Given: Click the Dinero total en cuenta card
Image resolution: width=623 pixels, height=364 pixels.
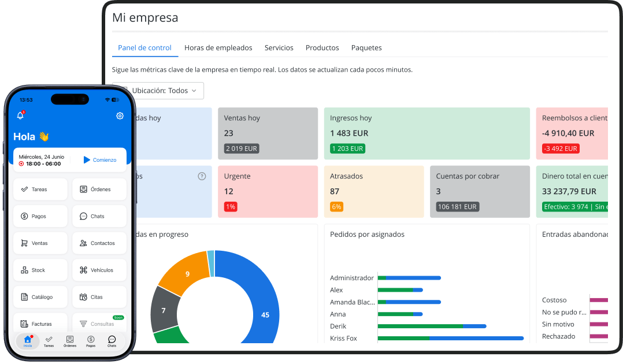Looking at the screenshot, I should (x=572, y=192).
